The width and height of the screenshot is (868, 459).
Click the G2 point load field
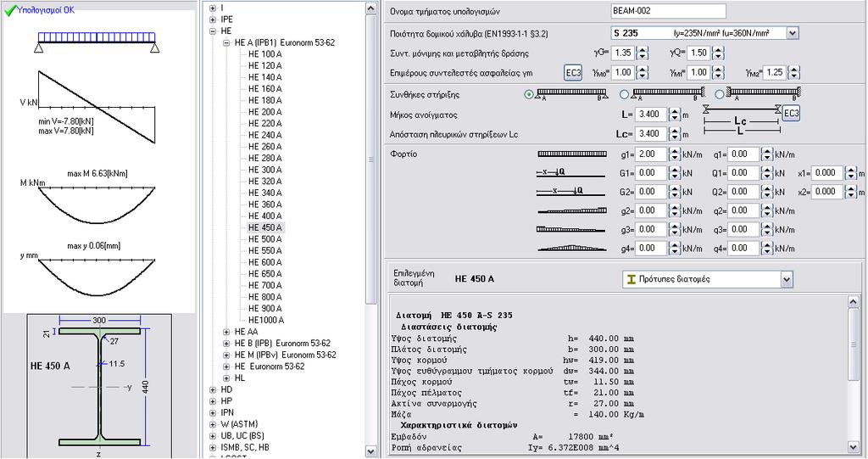650,193
